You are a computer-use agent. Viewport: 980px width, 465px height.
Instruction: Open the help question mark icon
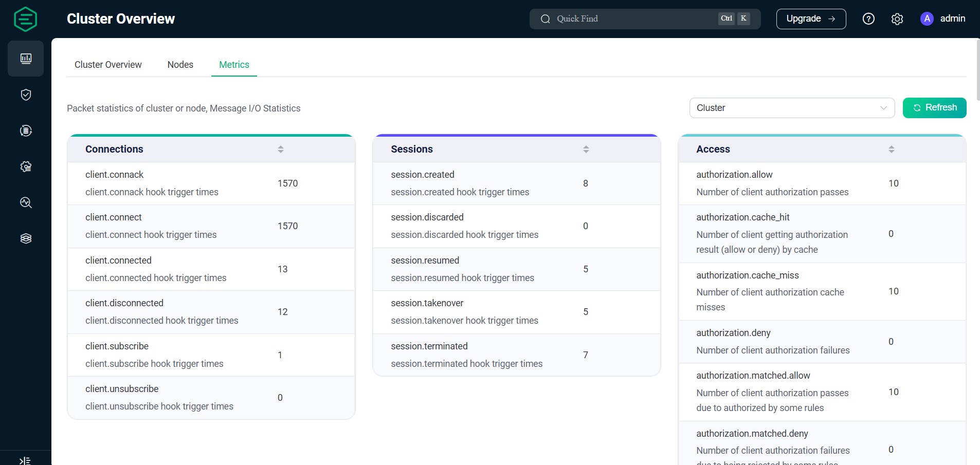868,18
